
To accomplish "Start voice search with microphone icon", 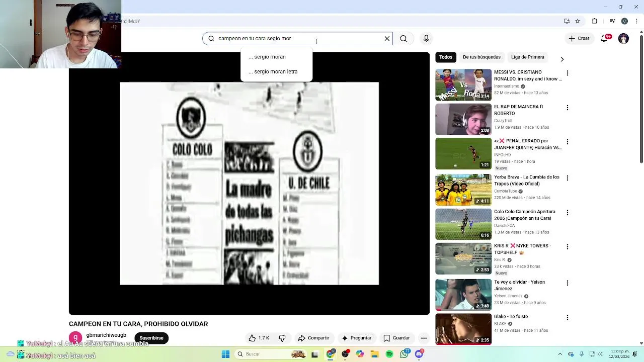I will [x=426, y=39].
